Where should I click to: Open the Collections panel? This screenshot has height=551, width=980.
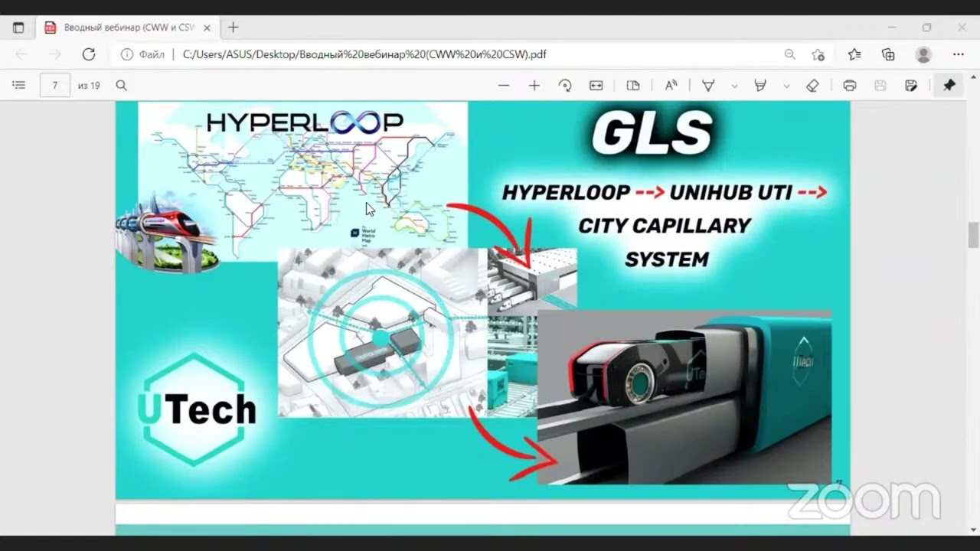coord(888,54)
